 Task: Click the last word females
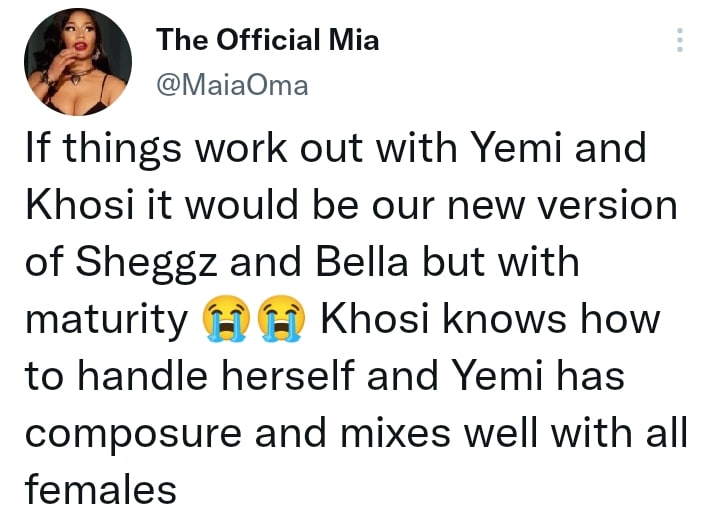tap(99, 491)
